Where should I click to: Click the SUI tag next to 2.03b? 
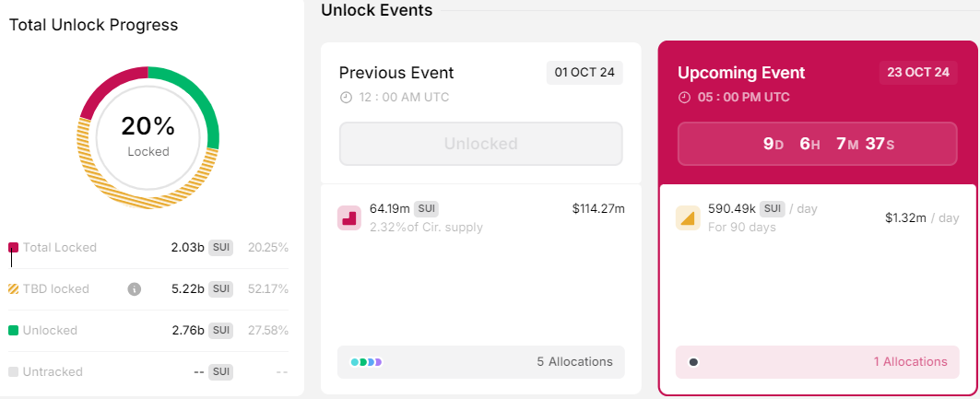(221, 248)
